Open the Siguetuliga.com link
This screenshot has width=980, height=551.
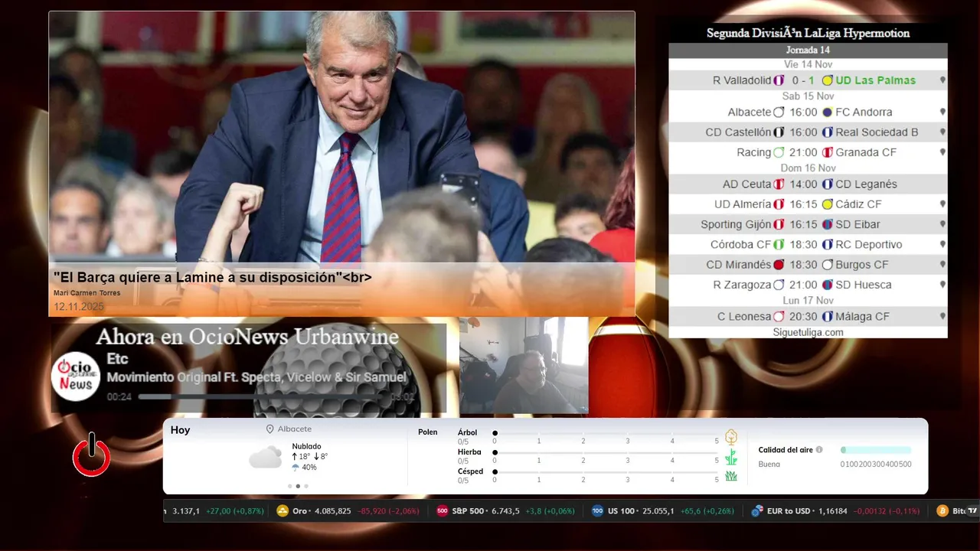(808, 332)
